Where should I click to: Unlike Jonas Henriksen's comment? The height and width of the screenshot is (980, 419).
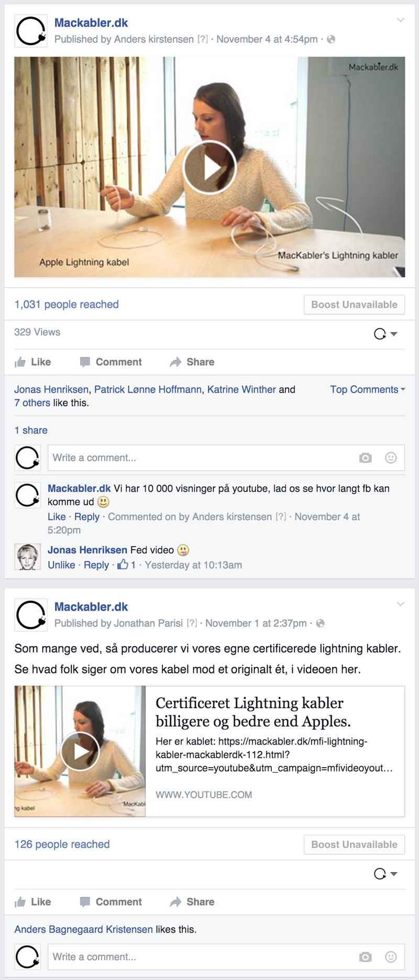pyautogui.click(x=61, y=565)
